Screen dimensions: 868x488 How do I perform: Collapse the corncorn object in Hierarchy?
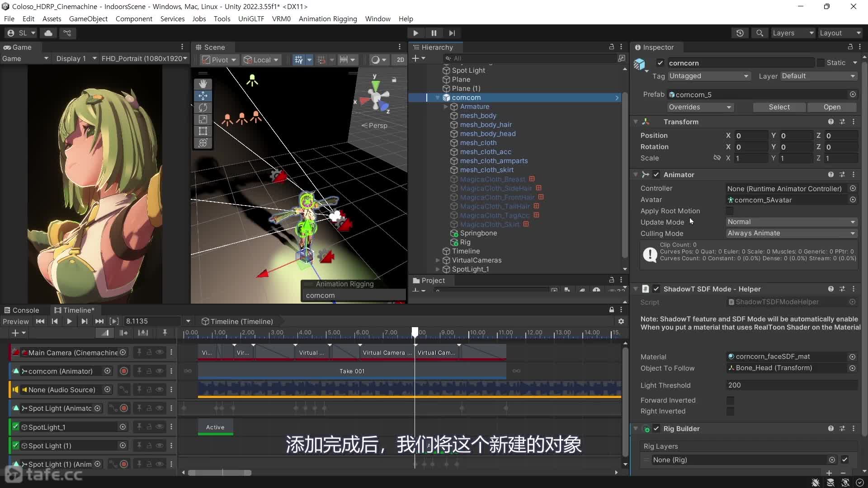pos(437,98)
